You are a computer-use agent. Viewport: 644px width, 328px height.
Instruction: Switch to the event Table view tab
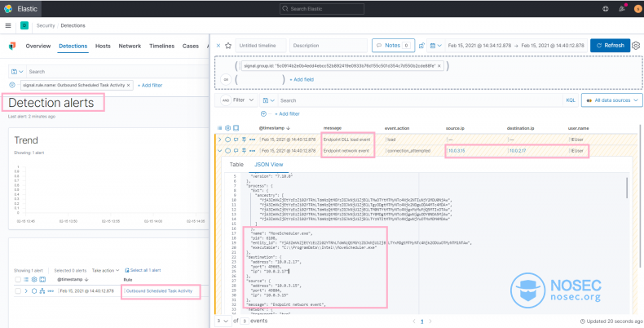[236, 165]
